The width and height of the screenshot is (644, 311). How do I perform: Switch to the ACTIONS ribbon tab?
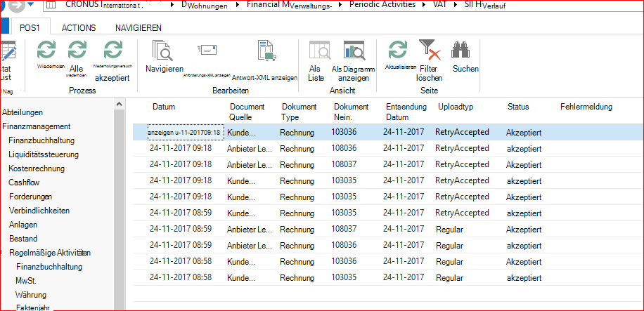coord(79,28)
